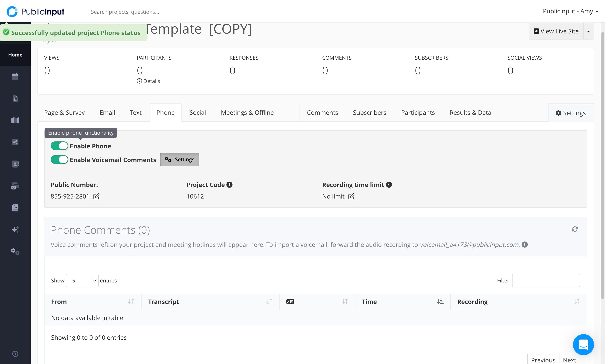Screen dimensions: 605x364
Task: Open the Results & Data tab
Action: coord(470,113)
